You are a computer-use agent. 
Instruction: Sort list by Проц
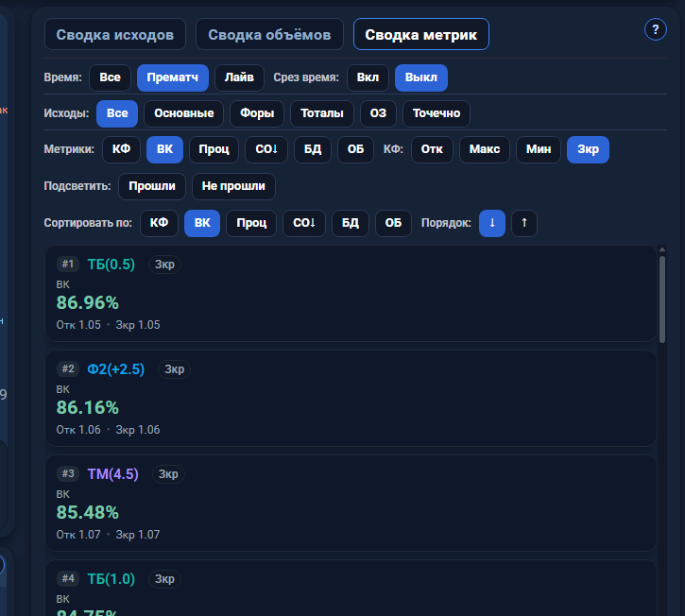click(251, 223)
